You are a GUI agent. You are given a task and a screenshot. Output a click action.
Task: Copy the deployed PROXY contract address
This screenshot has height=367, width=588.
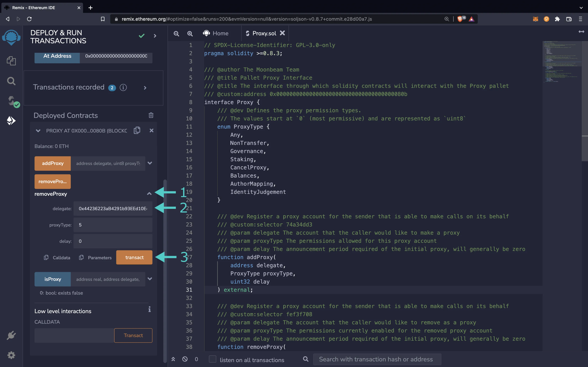tap(137, 130)
